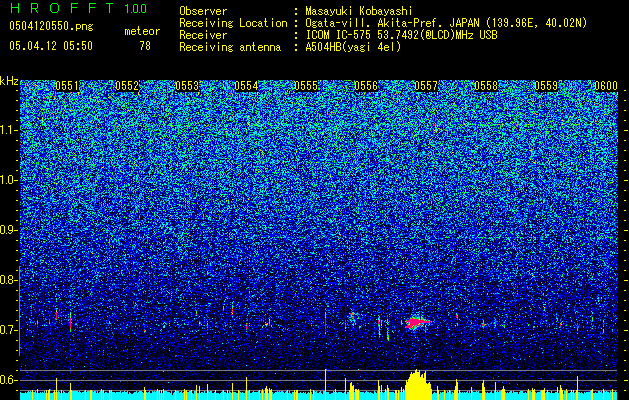Click the 0552 time marker
This screenshot has height=400, width=629.
(x=127, y=86)
